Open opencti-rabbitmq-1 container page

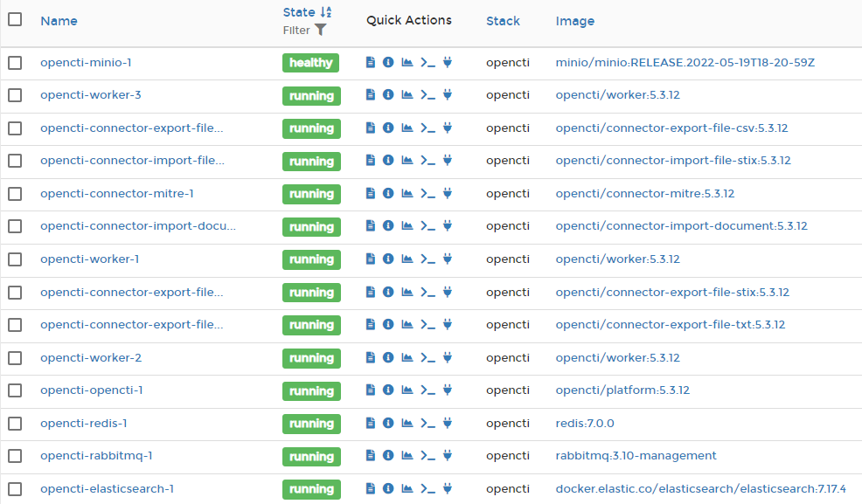click(97, 456)
